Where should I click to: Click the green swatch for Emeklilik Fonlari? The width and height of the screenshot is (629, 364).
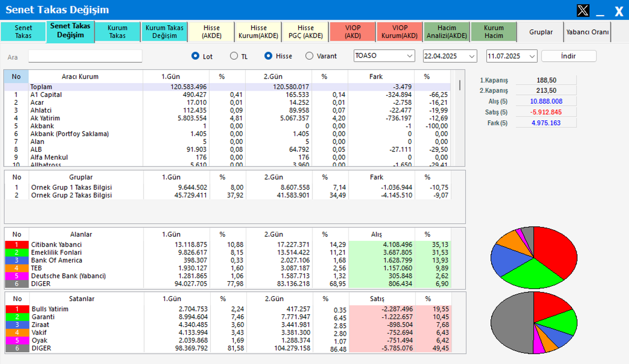coord(17,252)
